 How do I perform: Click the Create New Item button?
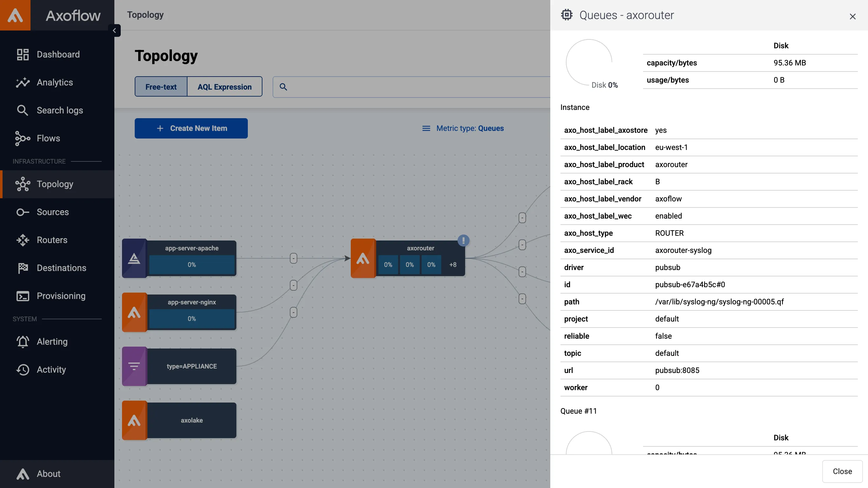[x=191, y=128]
